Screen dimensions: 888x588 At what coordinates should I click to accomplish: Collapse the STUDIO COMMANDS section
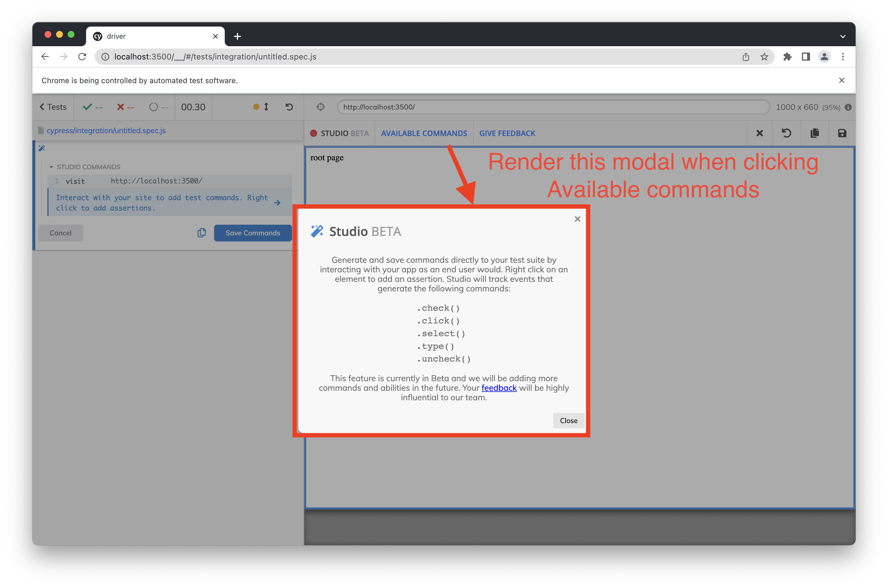tap(51, 167)
